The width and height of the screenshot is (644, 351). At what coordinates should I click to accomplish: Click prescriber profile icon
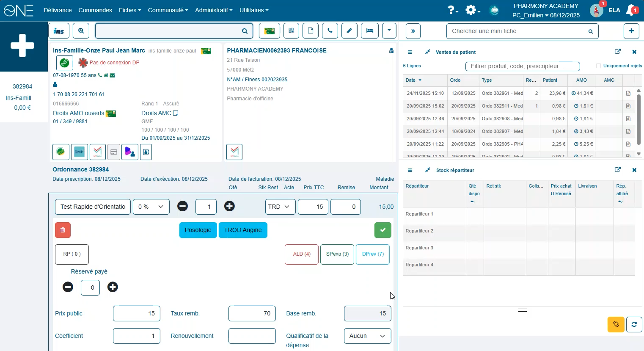coord(391,50)
